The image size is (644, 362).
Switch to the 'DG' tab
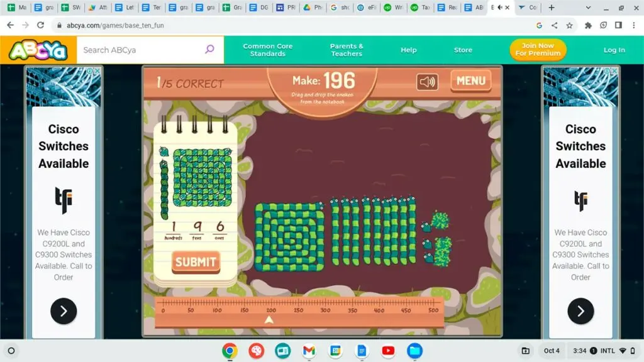click(x=260, y=8)
